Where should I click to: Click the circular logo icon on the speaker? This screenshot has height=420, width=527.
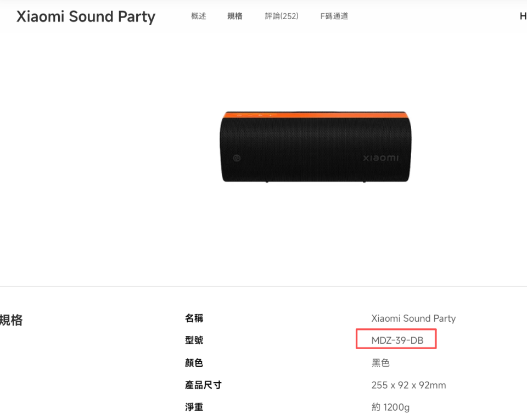[237, 158]
